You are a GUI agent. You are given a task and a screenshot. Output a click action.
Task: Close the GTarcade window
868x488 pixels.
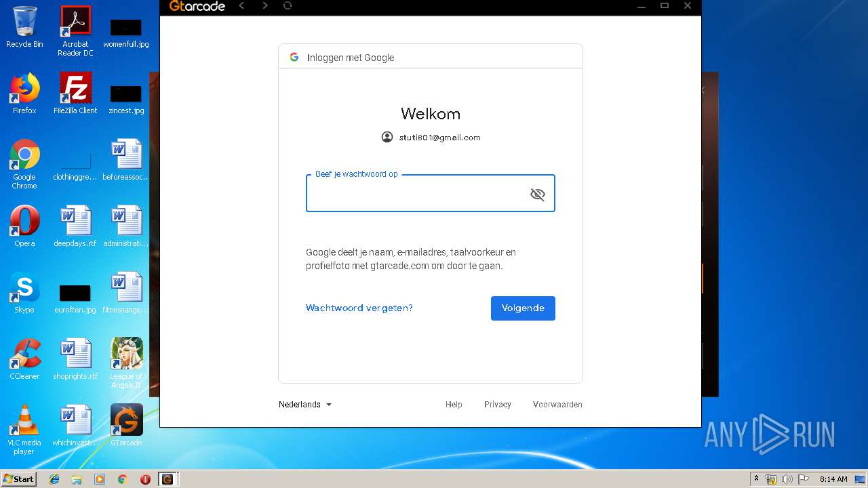pos(688,6)
